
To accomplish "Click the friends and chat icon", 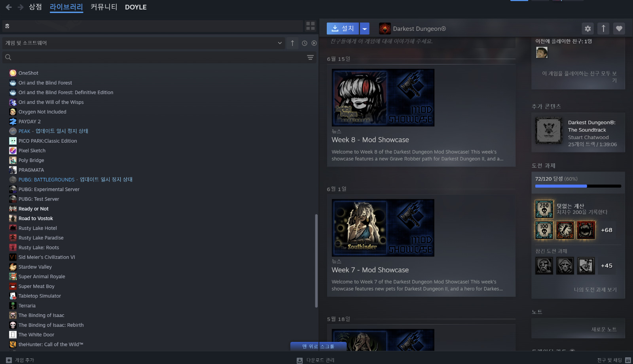I will pos(628,360).
